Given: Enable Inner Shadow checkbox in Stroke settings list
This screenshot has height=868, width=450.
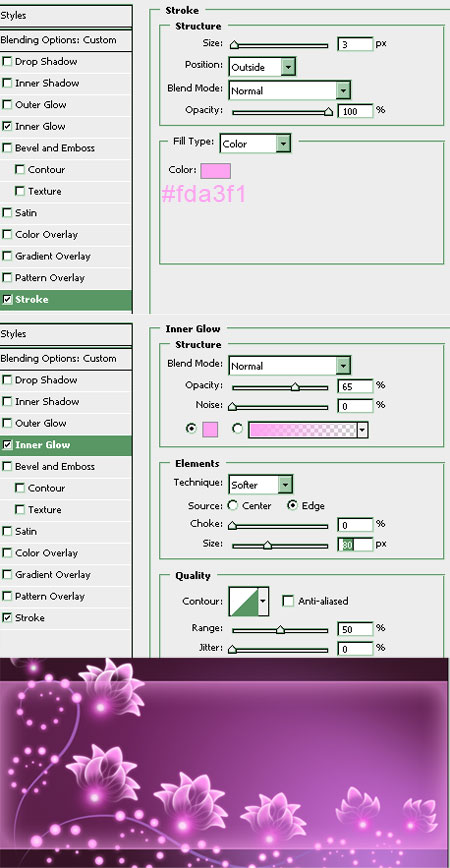Looking at the screenshot, I should (x=7, y=83).
